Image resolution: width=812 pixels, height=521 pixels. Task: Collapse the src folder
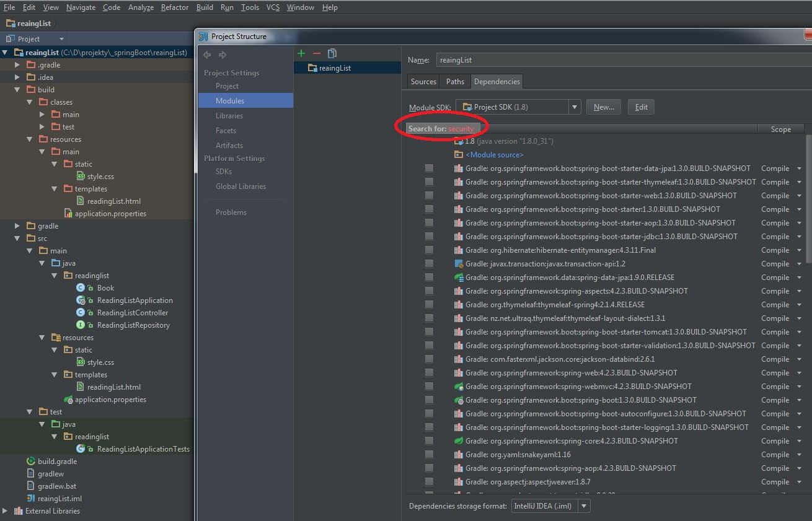17,239
